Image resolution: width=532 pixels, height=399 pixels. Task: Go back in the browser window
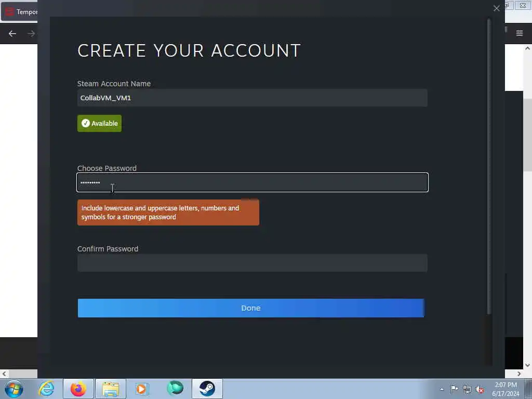click(x=12, y=34)
